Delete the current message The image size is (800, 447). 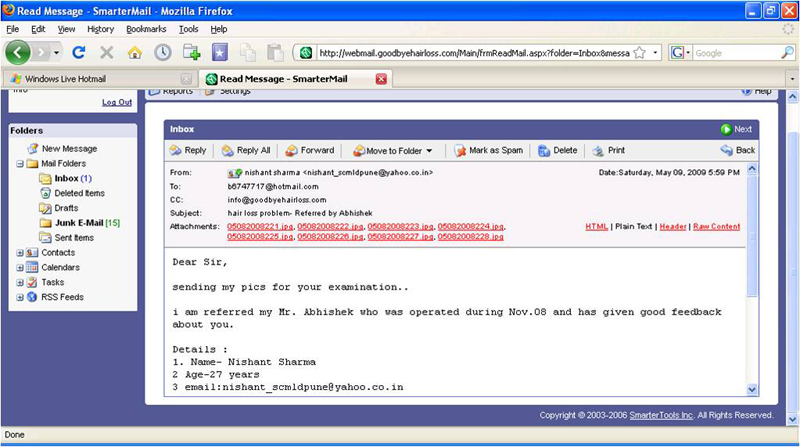tap(558, 150)
